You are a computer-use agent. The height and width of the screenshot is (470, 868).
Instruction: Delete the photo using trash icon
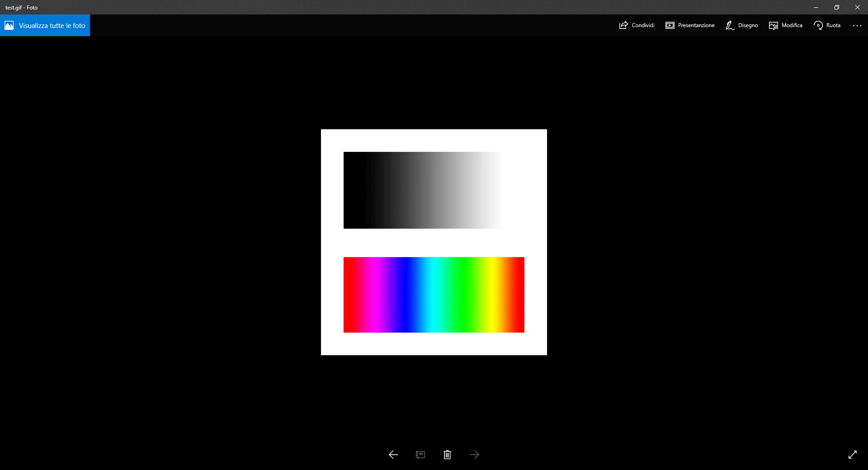pyautogui.click(x=447, y=455)
